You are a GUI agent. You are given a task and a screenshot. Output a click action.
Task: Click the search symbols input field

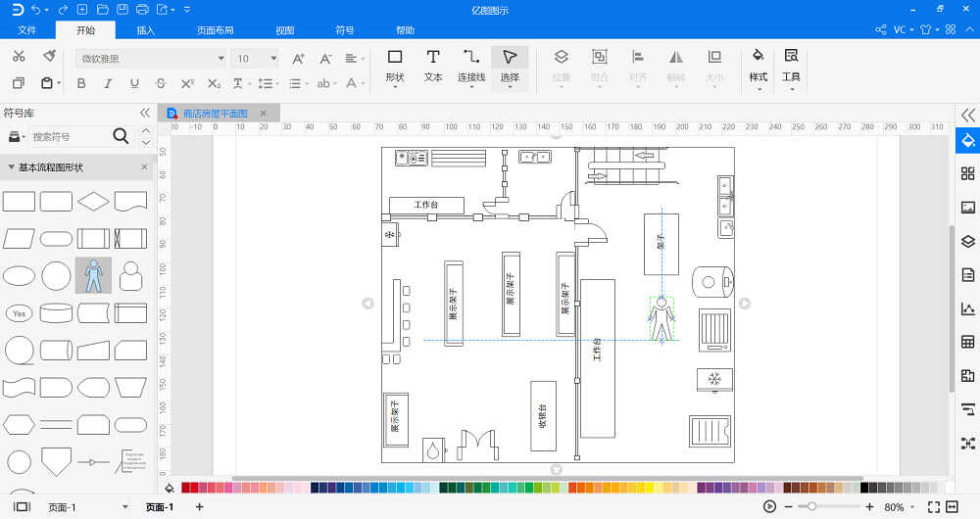(69, 136)
